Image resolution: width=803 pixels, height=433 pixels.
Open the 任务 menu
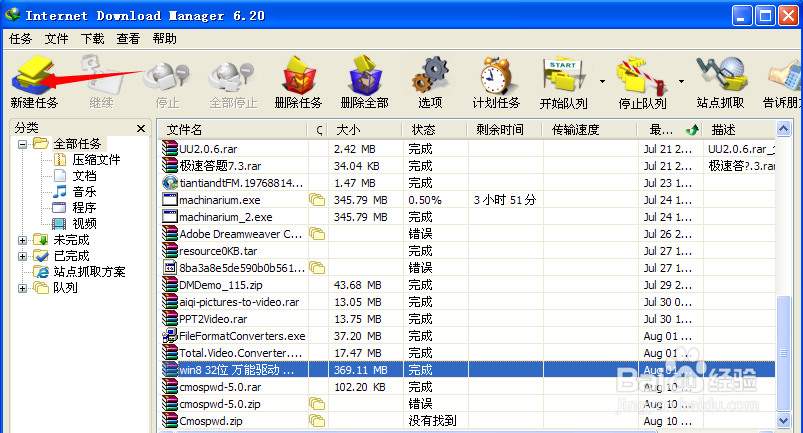click(x=20, y=39)
